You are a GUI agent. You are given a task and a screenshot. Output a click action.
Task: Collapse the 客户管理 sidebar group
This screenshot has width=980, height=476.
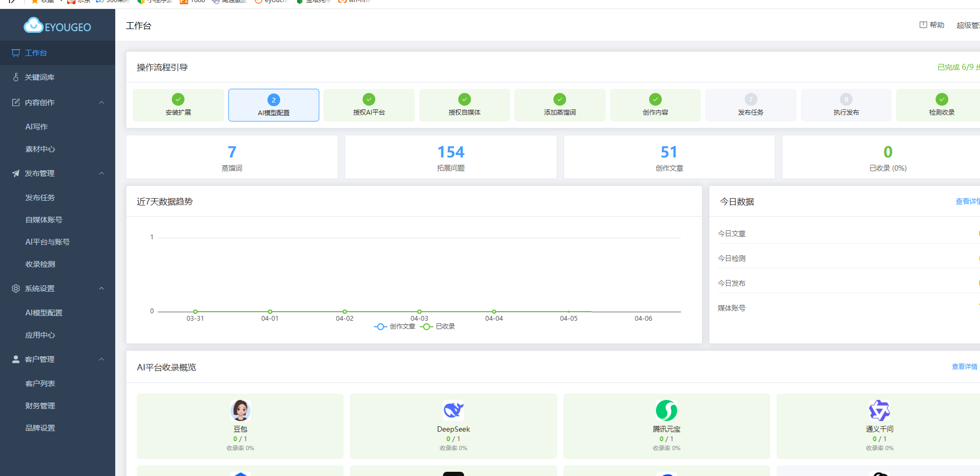(101, 359)
